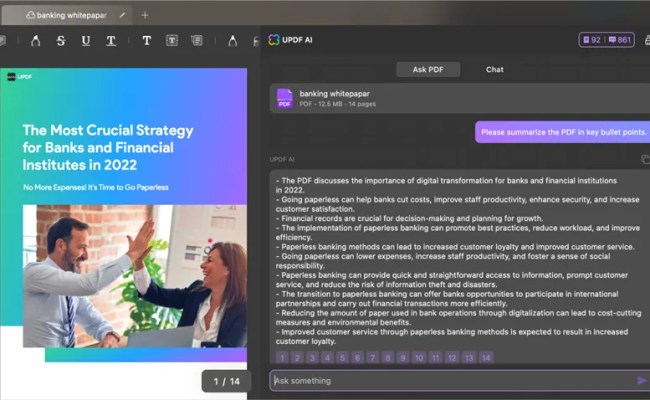
Task: Jump to page 7 reference chip
Action: 373,358
